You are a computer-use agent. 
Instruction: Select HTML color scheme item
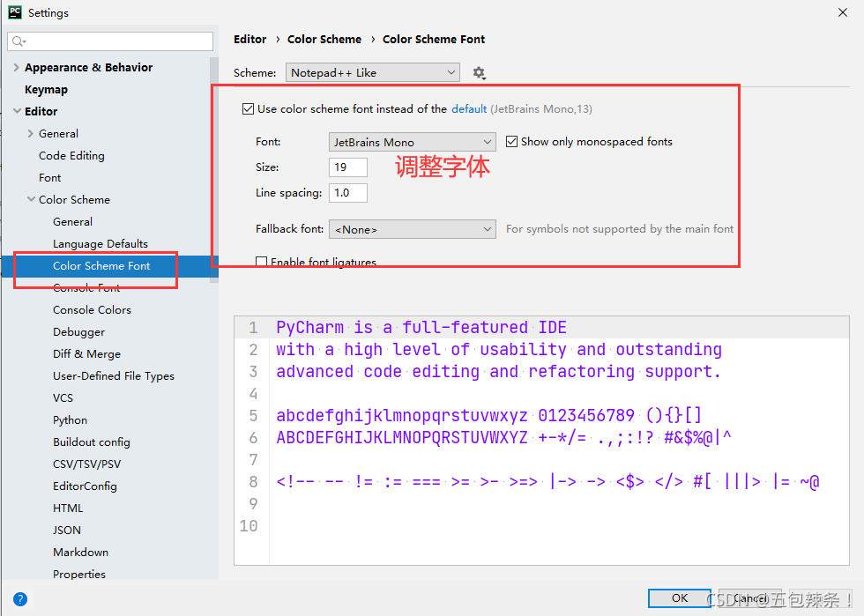[x=68, y=508]
